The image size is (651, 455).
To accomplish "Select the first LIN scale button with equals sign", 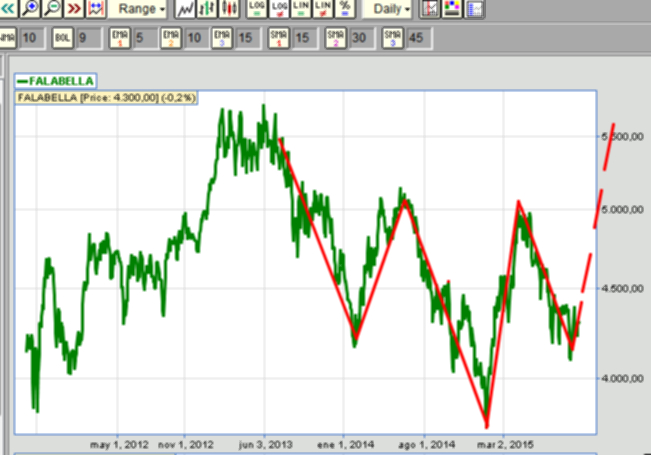I will click(x=301, y=8).
